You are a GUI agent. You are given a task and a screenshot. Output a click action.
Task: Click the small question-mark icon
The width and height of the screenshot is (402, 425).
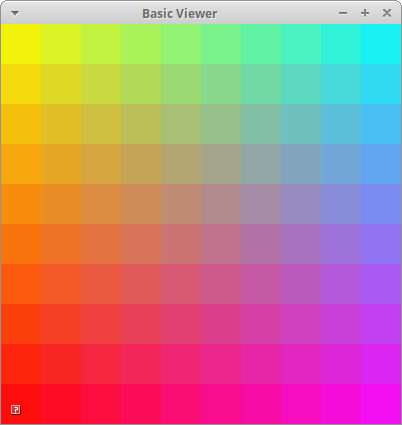point(16,410)
